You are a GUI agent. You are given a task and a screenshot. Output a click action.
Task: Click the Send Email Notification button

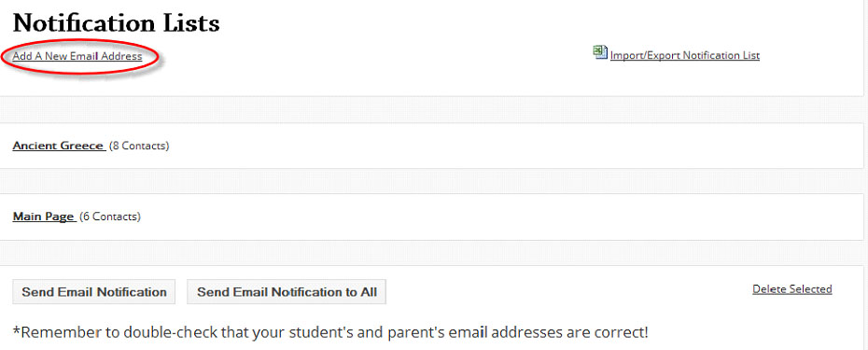tap(94, 292)
